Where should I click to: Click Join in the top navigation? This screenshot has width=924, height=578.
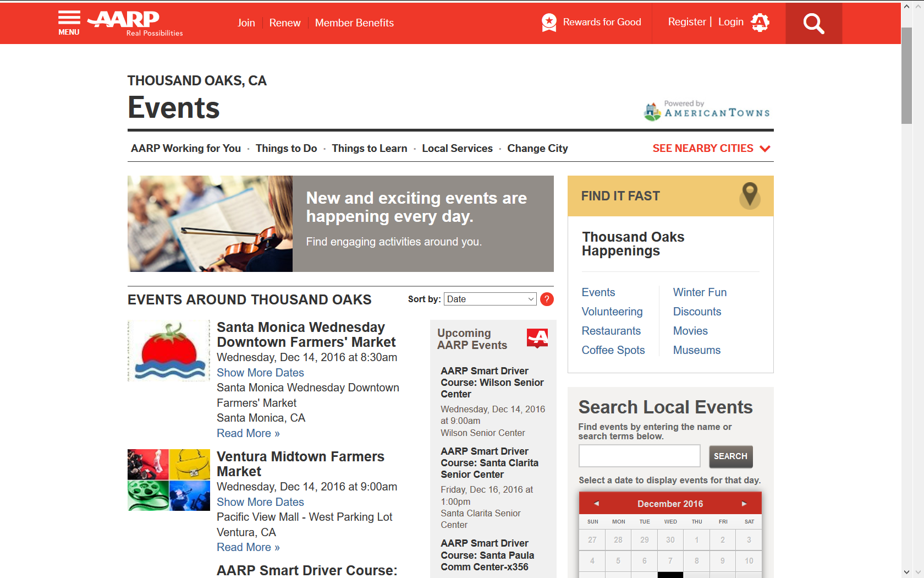click(x=246, y=23)
